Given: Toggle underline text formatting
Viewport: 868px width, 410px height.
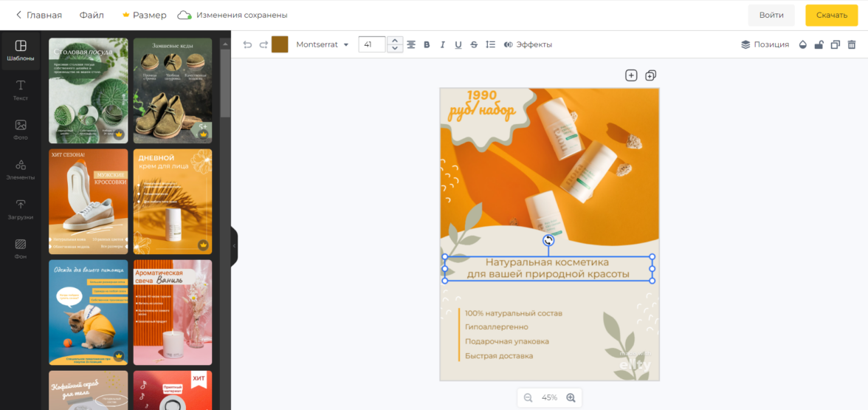Looking at the screenshot, I should 458,45.
